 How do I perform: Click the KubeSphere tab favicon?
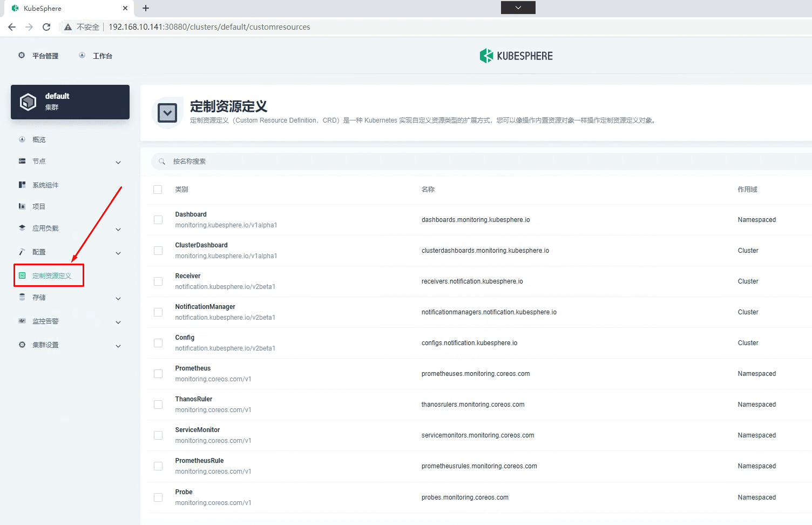pos(15,8)
